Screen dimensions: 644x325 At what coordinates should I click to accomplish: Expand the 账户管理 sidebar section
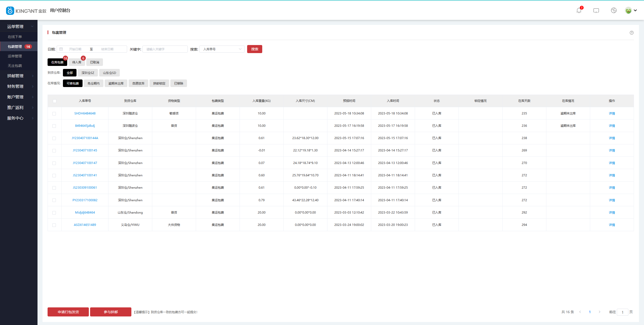click(x=19, y=97)
